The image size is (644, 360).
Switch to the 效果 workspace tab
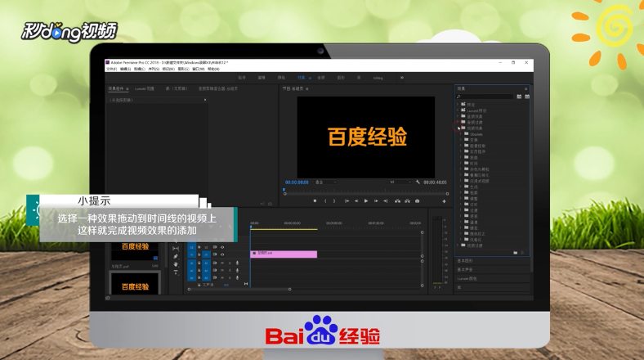302,78
